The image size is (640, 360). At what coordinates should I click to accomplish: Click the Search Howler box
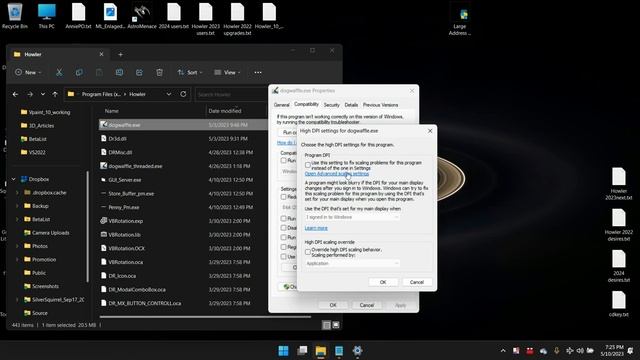coord(231,94)
